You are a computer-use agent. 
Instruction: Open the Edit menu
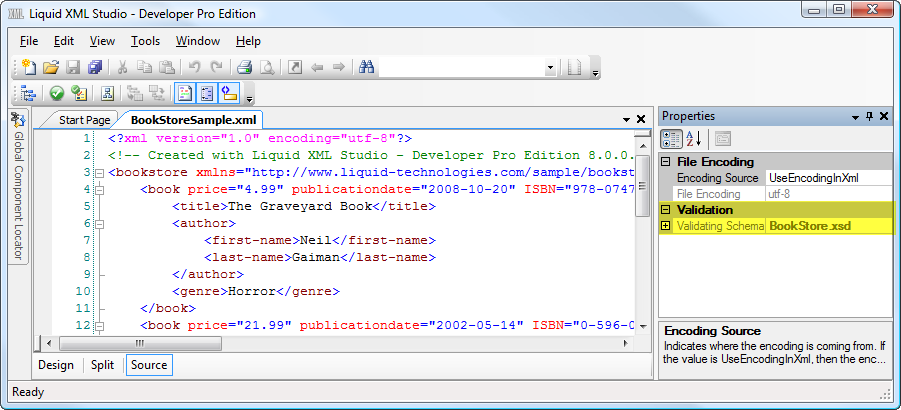click(x=64, y=41)
